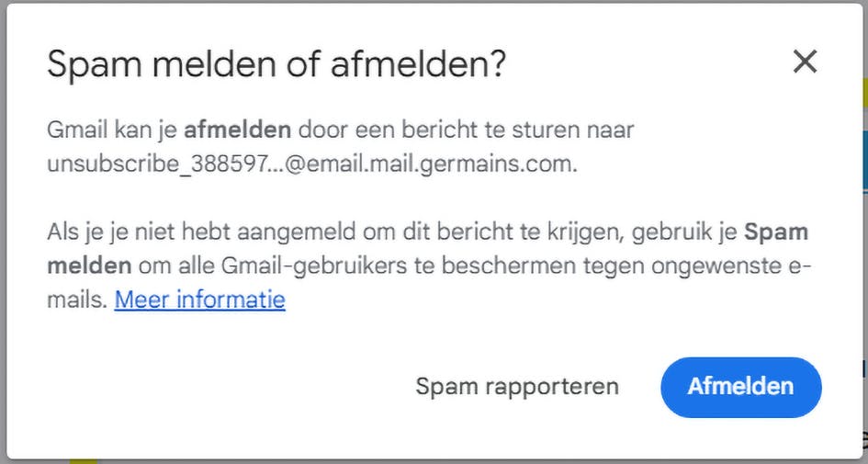This screenshot has height=464, width=868.
Task: Close the dialog with the X icon
Action: (805, 62)
